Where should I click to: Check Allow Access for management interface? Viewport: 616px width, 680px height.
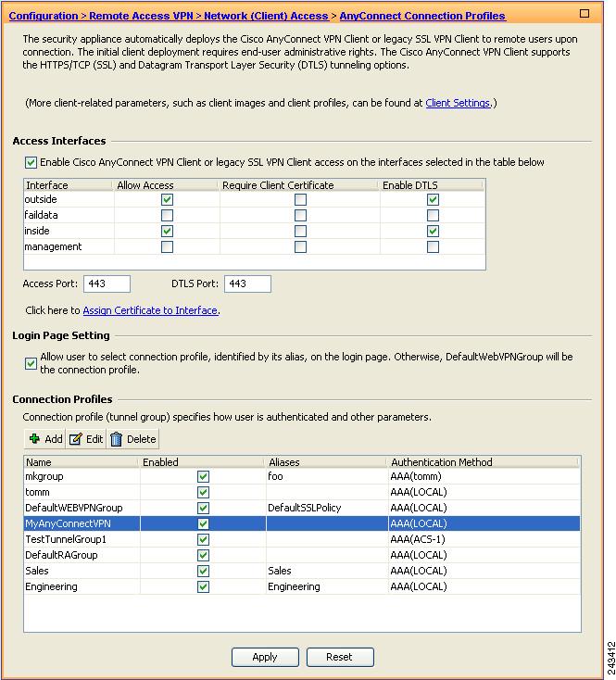(167, 246)
